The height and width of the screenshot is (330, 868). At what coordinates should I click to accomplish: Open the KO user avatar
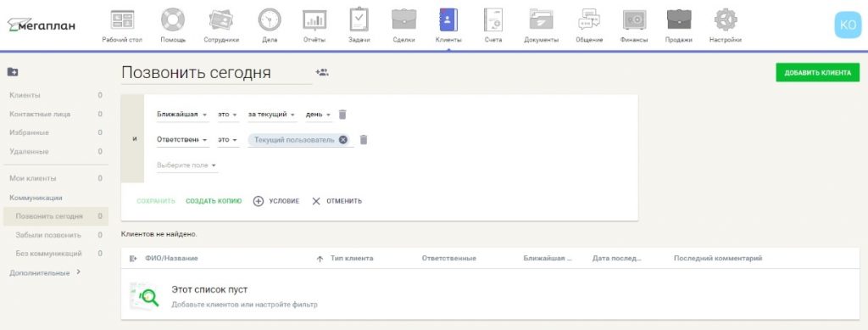point(848,25)
